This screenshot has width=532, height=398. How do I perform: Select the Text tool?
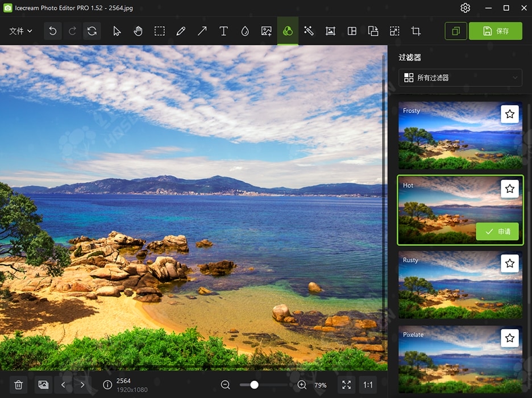pyautogui.click(x=223, y=31)
